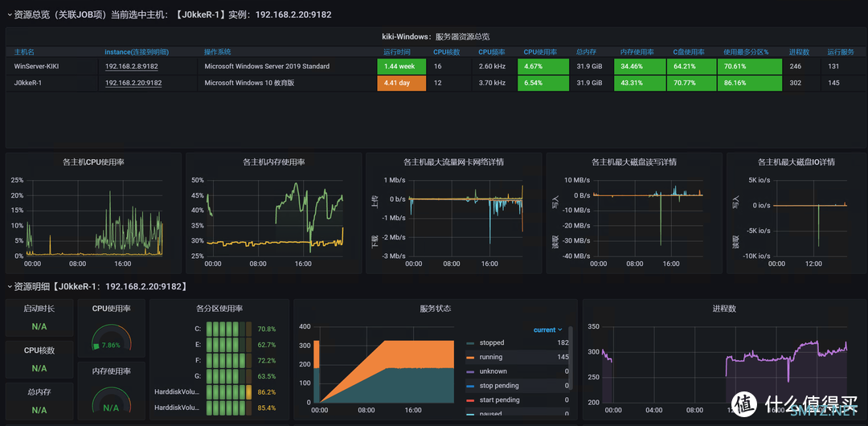Open color picker for stop pending swatch
868x426 pixels.
[x=470, y=386]
